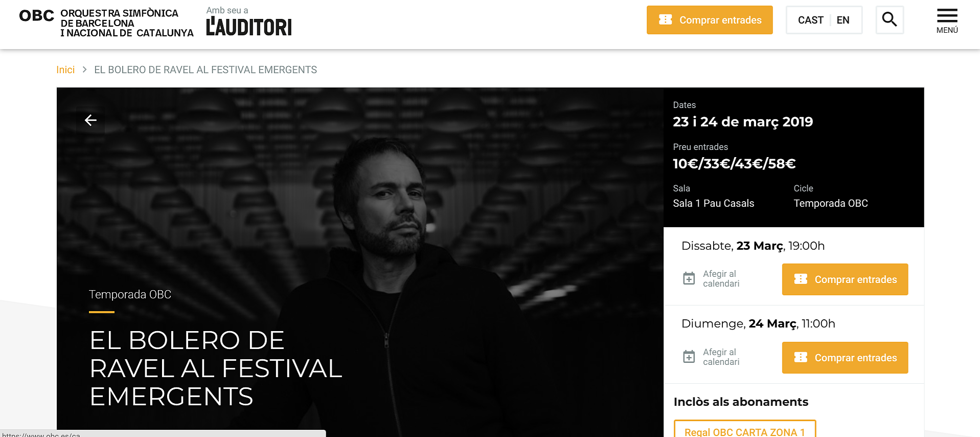The width and height of the screenshot is (980, 437).
Task: Switch language to CAST
Action: 810,20
